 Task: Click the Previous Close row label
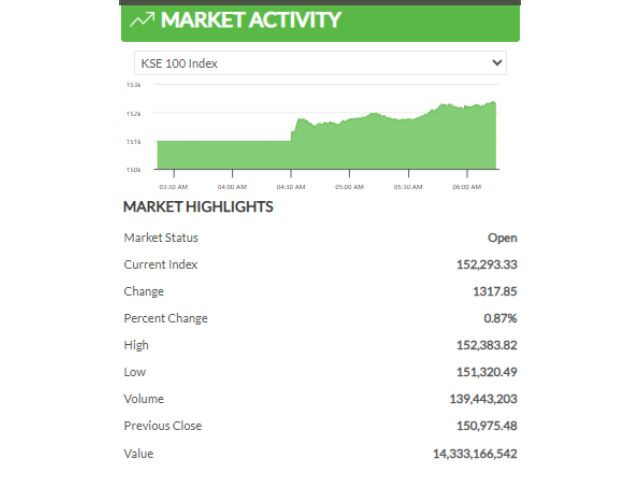click(x=163, y=426)
